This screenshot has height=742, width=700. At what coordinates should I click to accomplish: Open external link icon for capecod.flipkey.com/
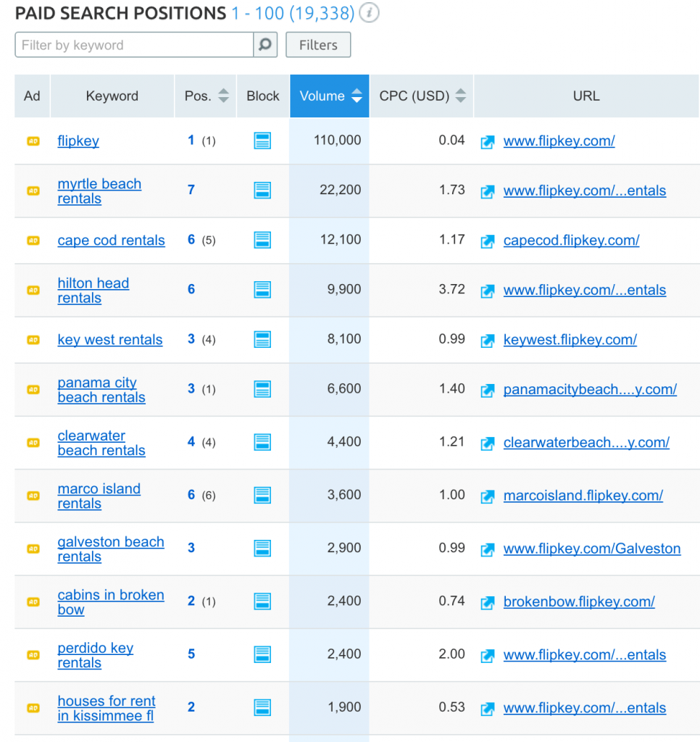tap(488, 241)
